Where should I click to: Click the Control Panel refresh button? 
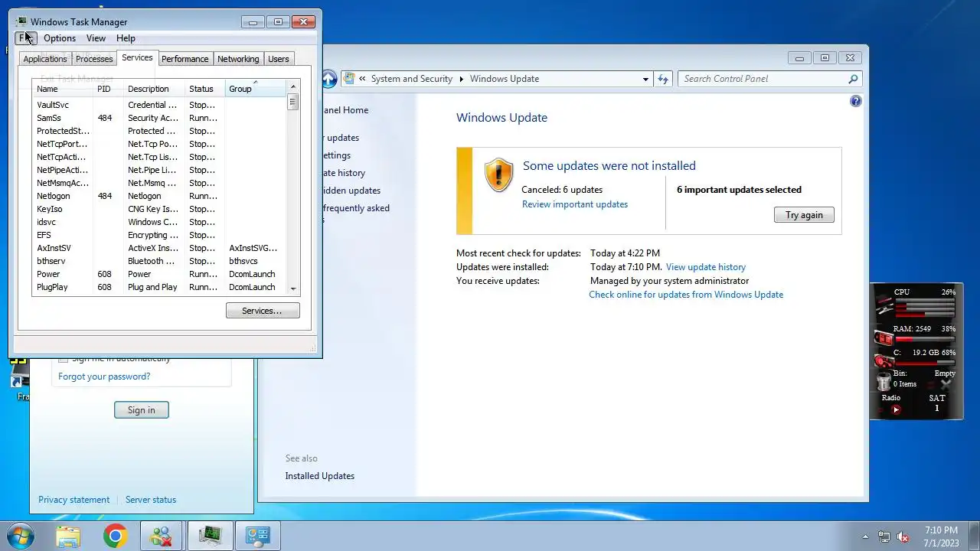click(663, 79)
